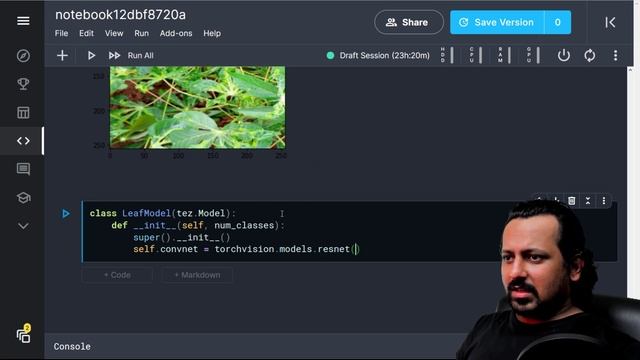Add a new cell with the plus icon
The width and height of the screenshot is (640, 360).
tap(62, 56)
